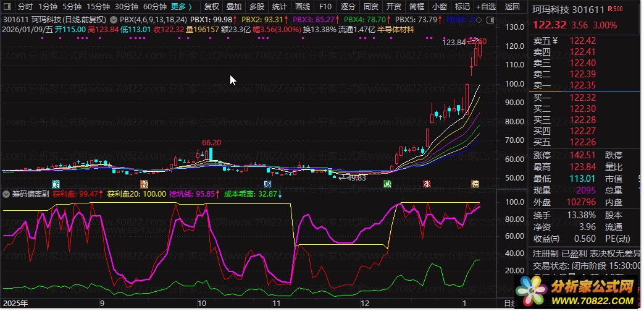Toggle the left sidebar panel icon
This screenshot has width=644, height=311.
coord(7,7)
